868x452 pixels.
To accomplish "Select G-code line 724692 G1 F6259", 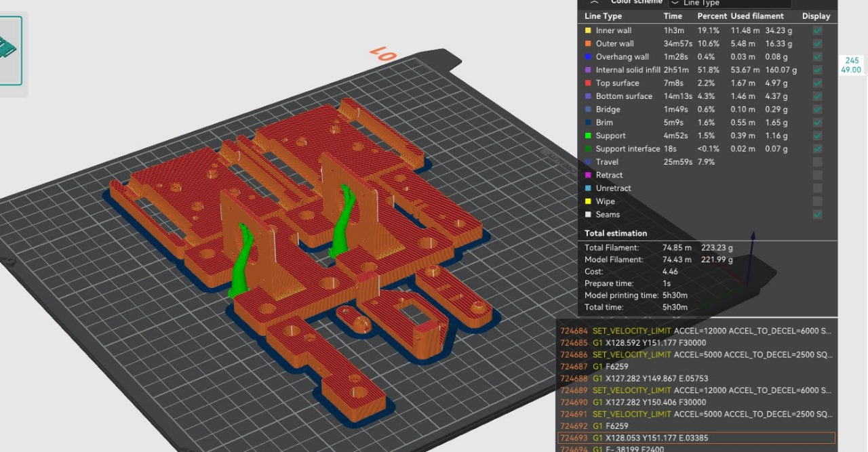I will tap(697, 426).
